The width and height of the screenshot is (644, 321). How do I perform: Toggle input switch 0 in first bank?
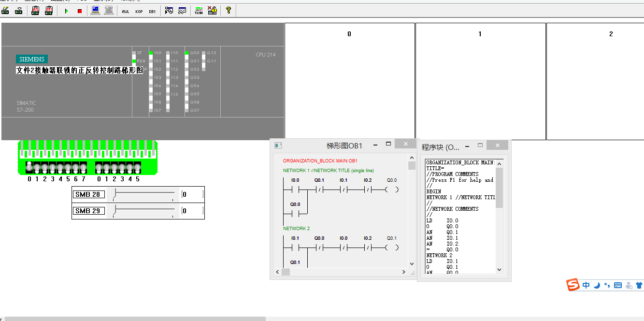29,167
